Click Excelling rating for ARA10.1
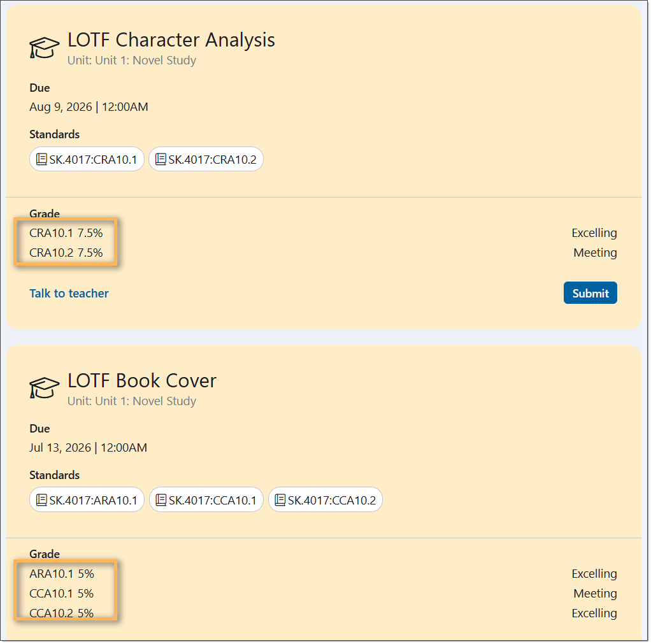 click(594, 574)
